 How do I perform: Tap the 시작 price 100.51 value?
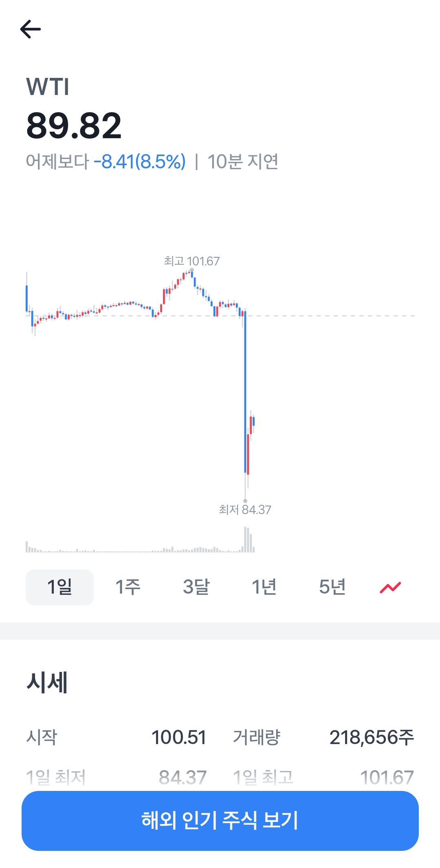pyautogui.click(x=178, y=737)
